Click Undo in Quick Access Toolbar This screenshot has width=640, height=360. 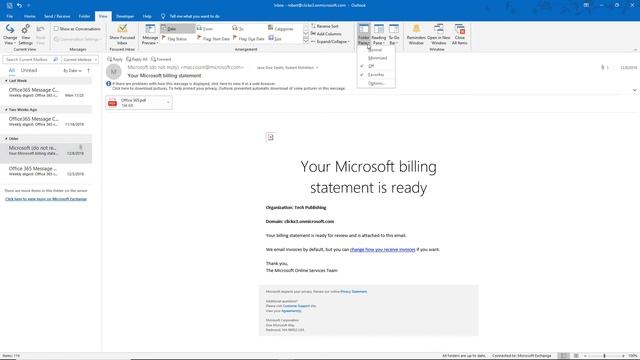[19, 5]
